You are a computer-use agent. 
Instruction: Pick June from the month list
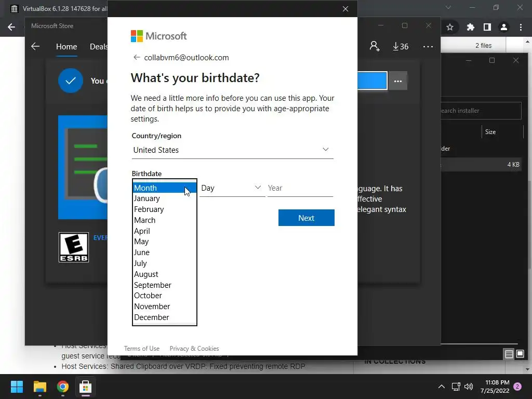click(164, 252)
